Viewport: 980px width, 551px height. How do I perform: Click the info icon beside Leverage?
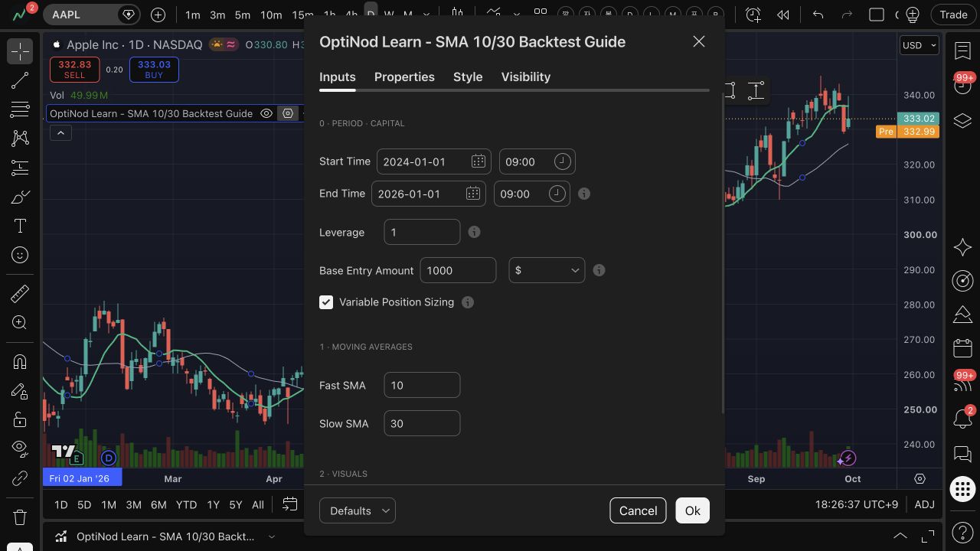click(474, 232)
